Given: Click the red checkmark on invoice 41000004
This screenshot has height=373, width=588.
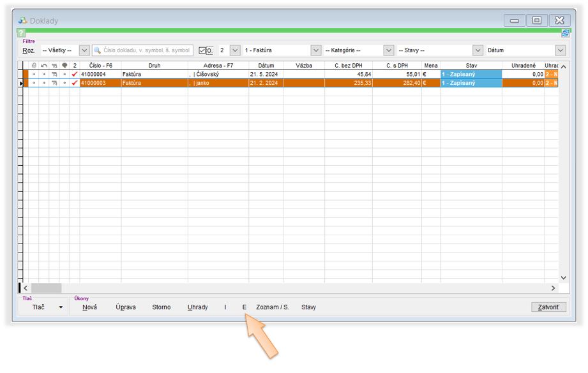Looking at the screenshot, I should point(75,75).
